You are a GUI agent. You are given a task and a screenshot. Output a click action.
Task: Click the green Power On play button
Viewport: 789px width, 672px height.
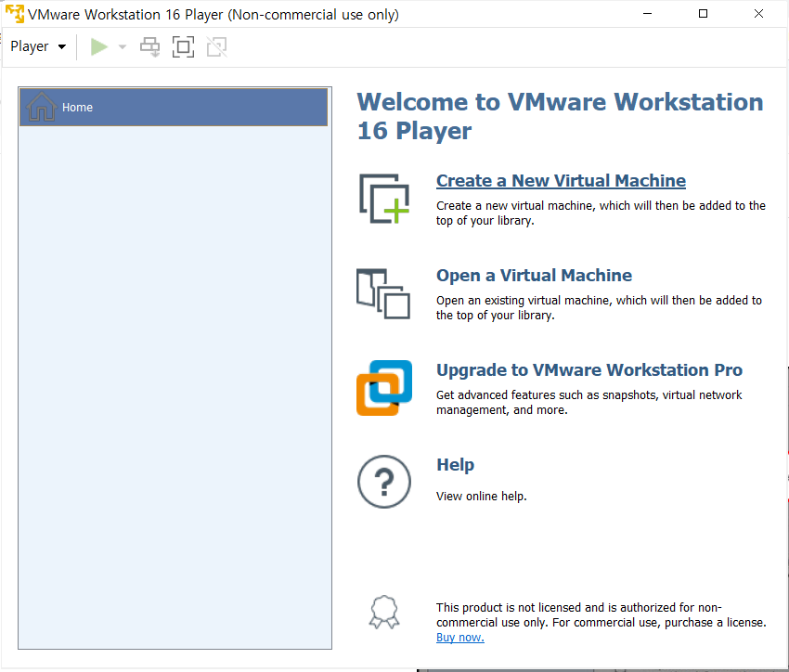coord(98,46)
